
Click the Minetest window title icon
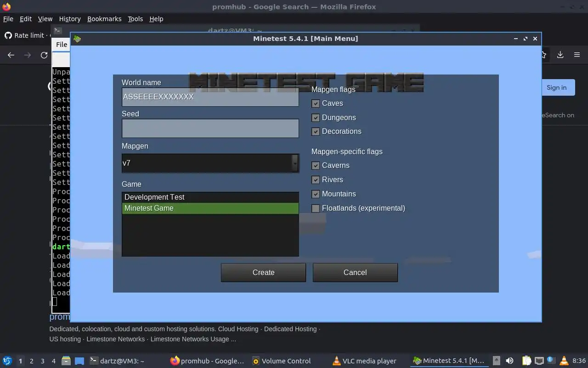(x=77, y=39)
